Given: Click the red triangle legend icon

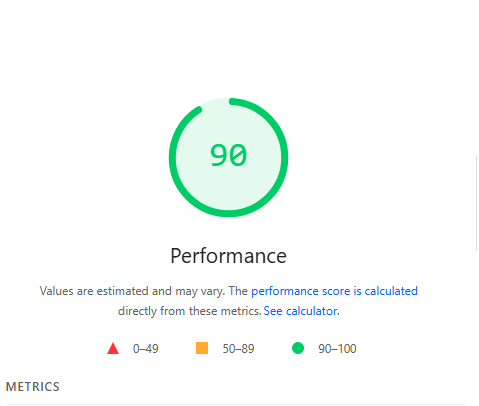Looking at the screenshot, I should [113, 348].
